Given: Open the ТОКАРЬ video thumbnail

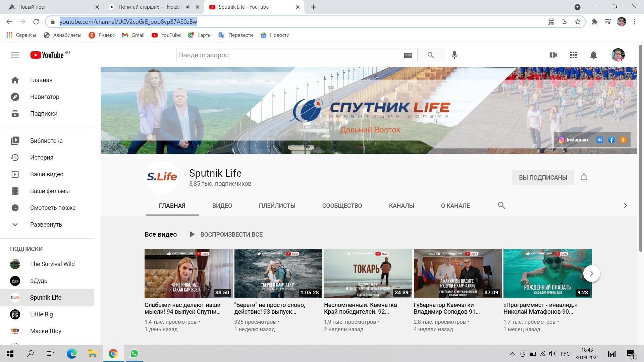Looking at the screenshot, I should [368, 274].
